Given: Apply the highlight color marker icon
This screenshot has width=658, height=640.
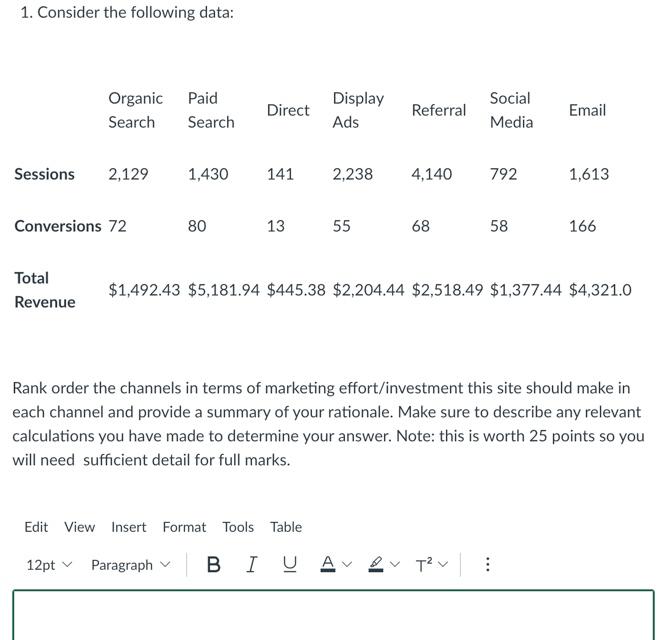Looking at the screenshot, I should click(x=376, y=564).
